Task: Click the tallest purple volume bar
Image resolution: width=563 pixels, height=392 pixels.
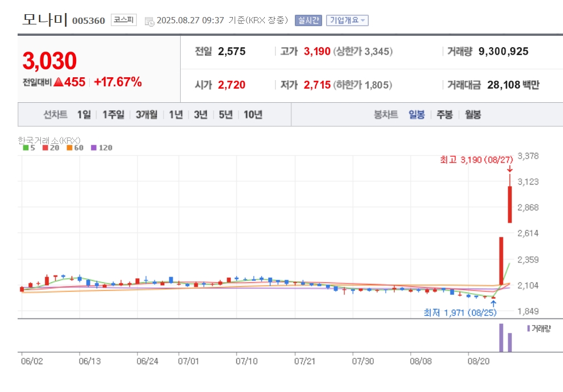Action: click(501, 338)
